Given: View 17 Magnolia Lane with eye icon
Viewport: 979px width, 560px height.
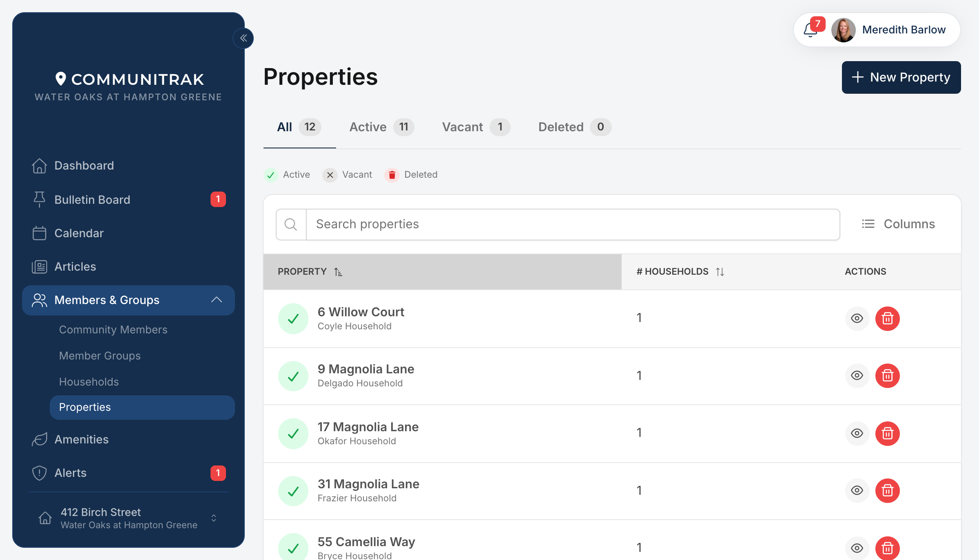Looking at the screenshot, I should coord(857,433).
